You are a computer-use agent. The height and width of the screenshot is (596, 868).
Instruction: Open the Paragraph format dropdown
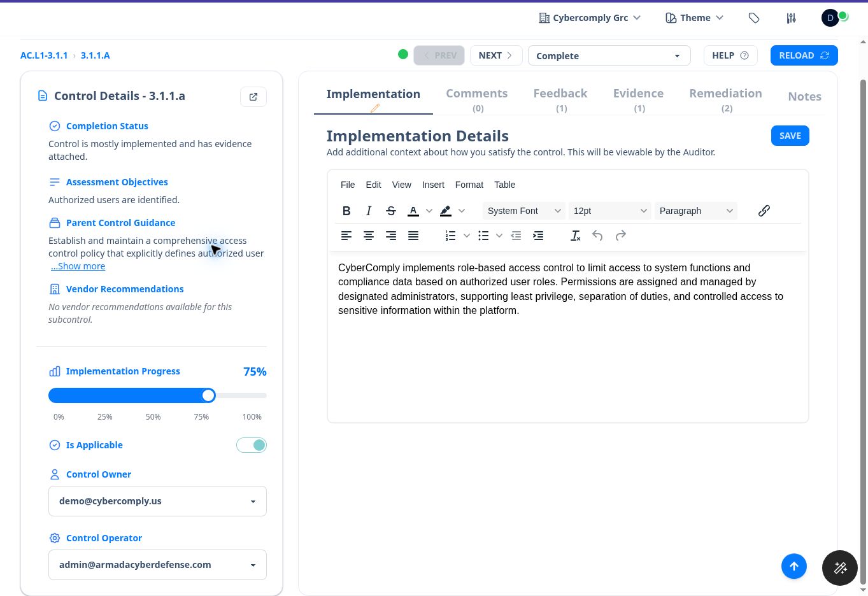696,211
